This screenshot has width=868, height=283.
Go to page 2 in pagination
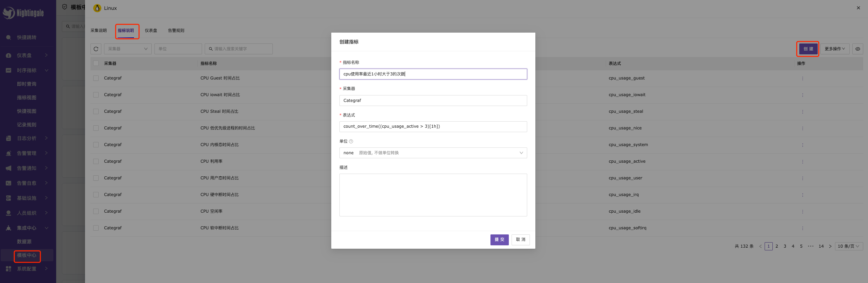(x=777, y=246)
